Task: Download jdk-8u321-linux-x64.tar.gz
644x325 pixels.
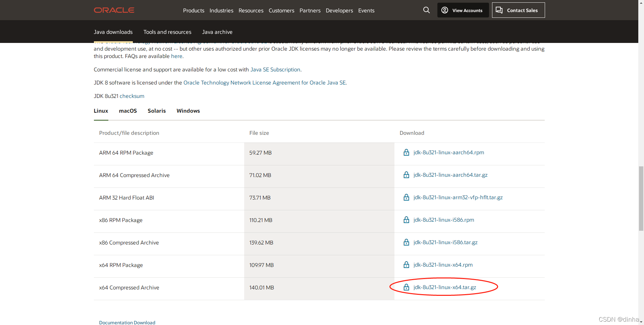Action: click(x=445, y=287)
